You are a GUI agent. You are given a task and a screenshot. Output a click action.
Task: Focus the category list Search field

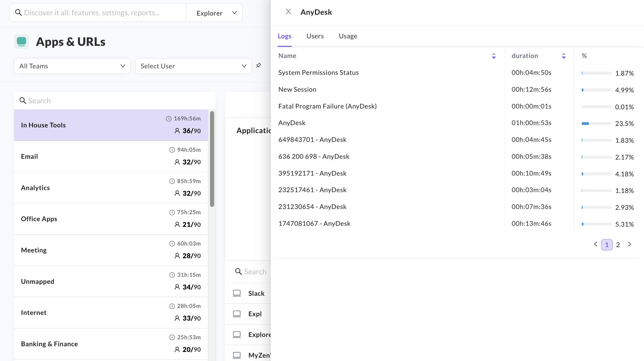[x=115, y=100]
